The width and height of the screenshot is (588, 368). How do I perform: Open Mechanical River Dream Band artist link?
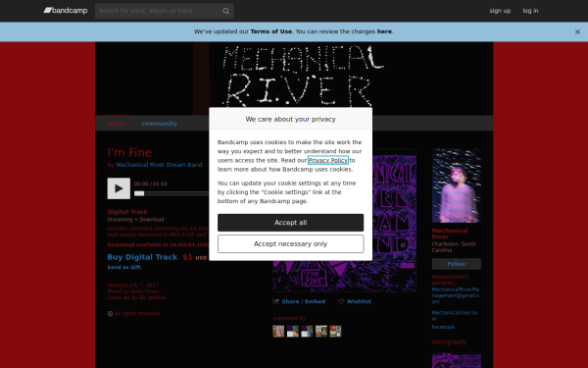tap(159, 165)
